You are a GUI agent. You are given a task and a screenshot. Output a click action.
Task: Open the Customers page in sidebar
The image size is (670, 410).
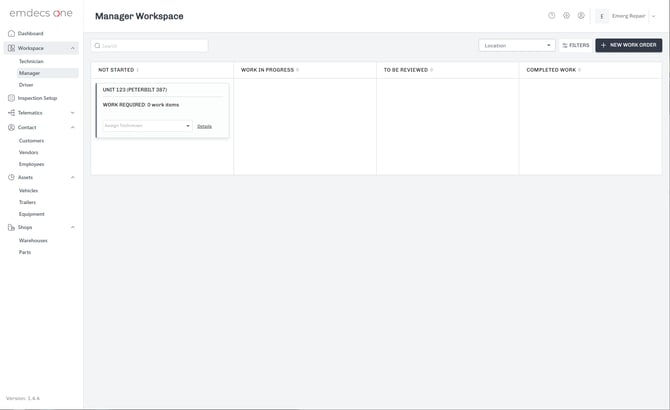click(x=31, y=140)
